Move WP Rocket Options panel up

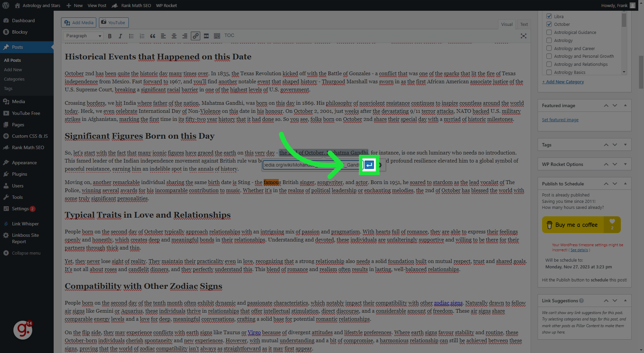pos(606,164)
